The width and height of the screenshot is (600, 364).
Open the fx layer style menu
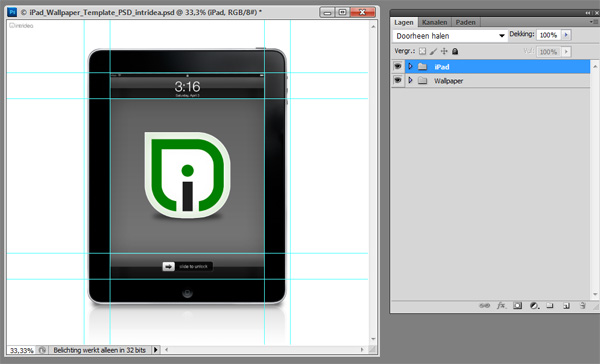click(x=501, y=305)
